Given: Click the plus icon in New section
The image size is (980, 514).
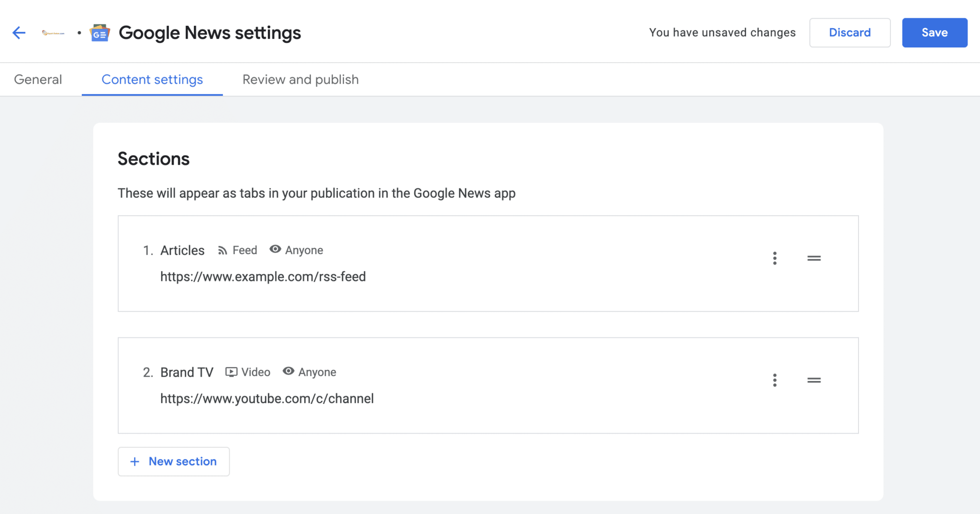Looking at the screenshot, I should [135, 461].
